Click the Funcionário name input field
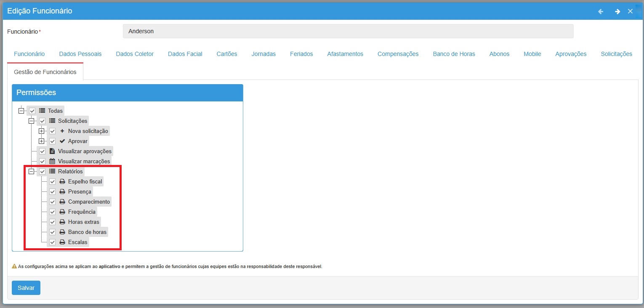644x308 pixels. pos(348,31)
